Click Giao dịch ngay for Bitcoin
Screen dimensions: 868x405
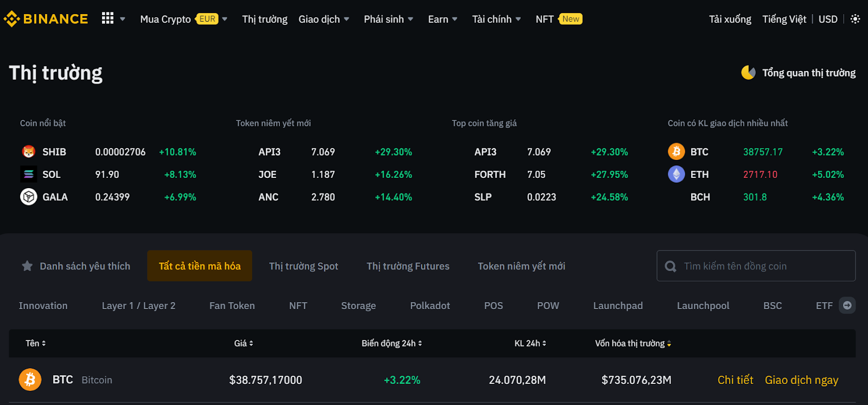(801, 380)
